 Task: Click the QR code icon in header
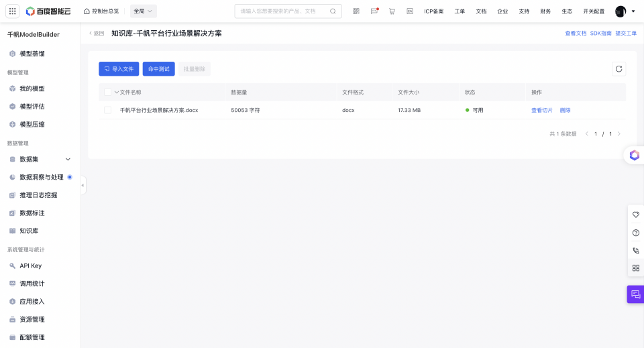coord(356,11)
